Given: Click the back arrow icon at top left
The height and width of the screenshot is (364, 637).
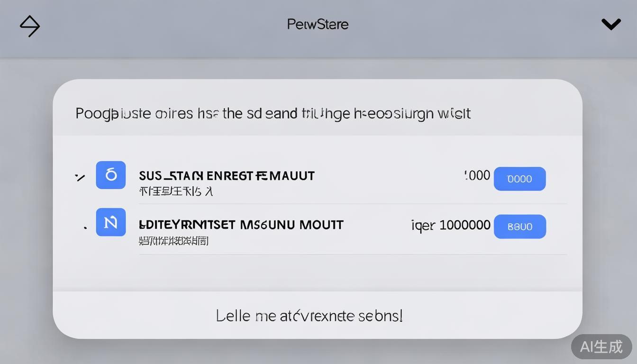Looking at the screenshot, I should pyautogui.click(x=30, y=26).
